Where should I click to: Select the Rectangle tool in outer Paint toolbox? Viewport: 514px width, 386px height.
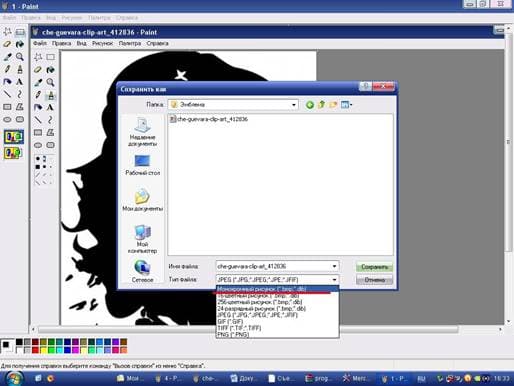7,107
